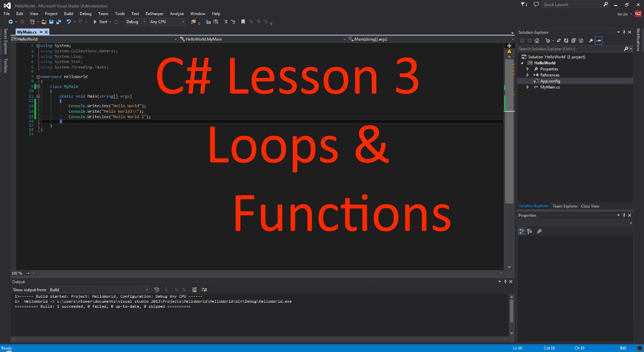
Task: Switch to the Team Explorer tab
Action: pos(565,206)
